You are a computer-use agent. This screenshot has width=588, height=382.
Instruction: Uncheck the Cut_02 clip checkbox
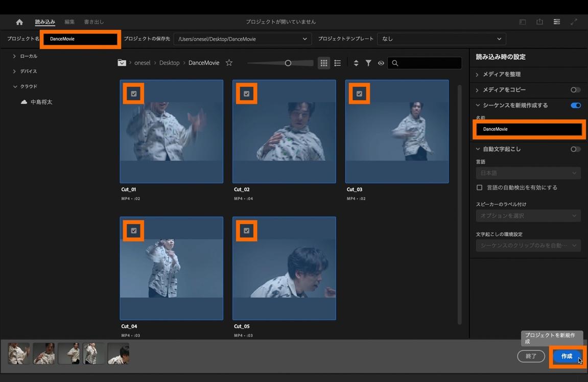(246, 94)
